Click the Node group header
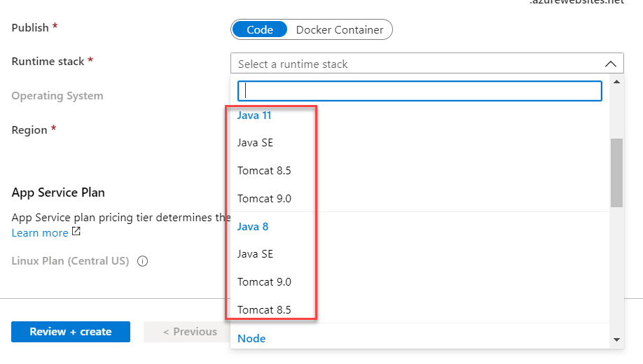Image resolution: width=643 pixels, height=364 pixels. coord(251,339)
